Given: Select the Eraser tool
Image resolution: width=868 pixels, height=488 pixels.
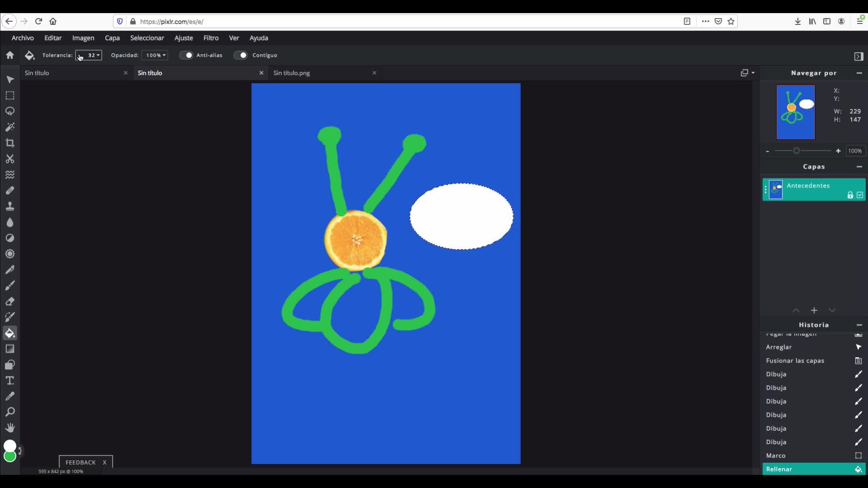Looking at the screenshot, I should (x=10, y=301).
